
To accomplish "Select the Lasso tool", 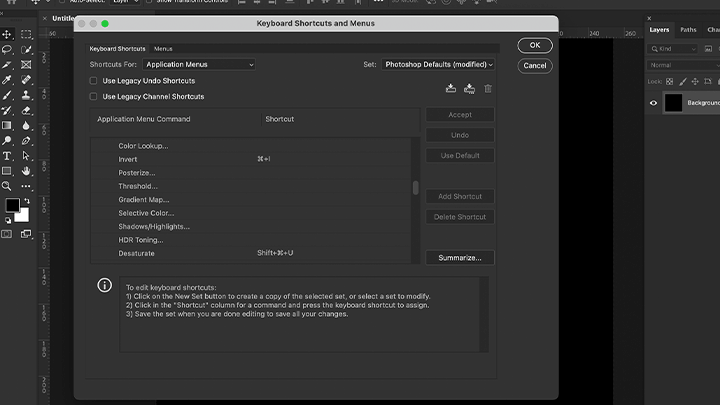I will 7,50.
